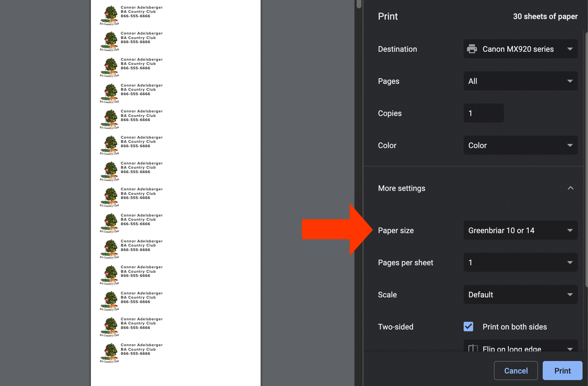This screenshot has width=588, height=386.
Task: Collapse the More settings section
Action: point(570,188)
